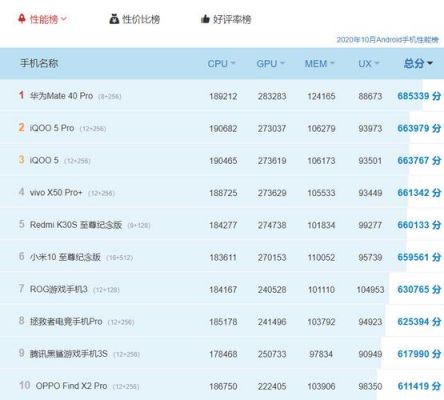Click the rocket icon beside 性能榜
This screenshot has width=444, height=400.
(x=22, y=19)
